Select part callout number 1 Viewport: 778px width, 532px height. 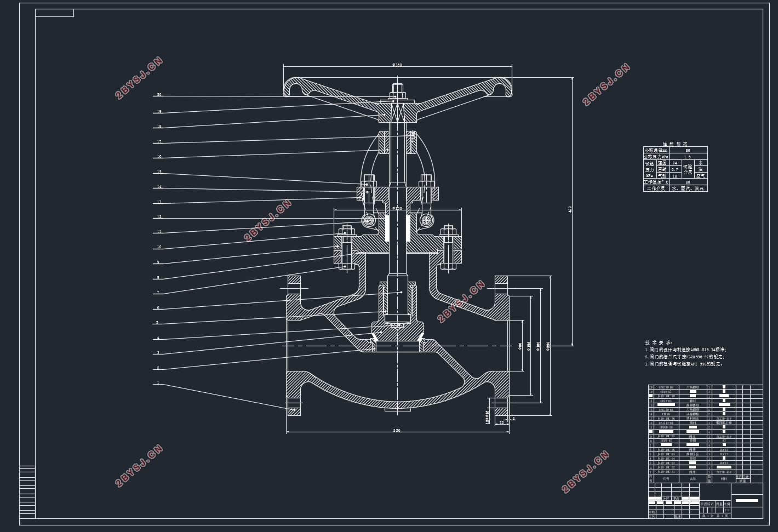(158, 383)
